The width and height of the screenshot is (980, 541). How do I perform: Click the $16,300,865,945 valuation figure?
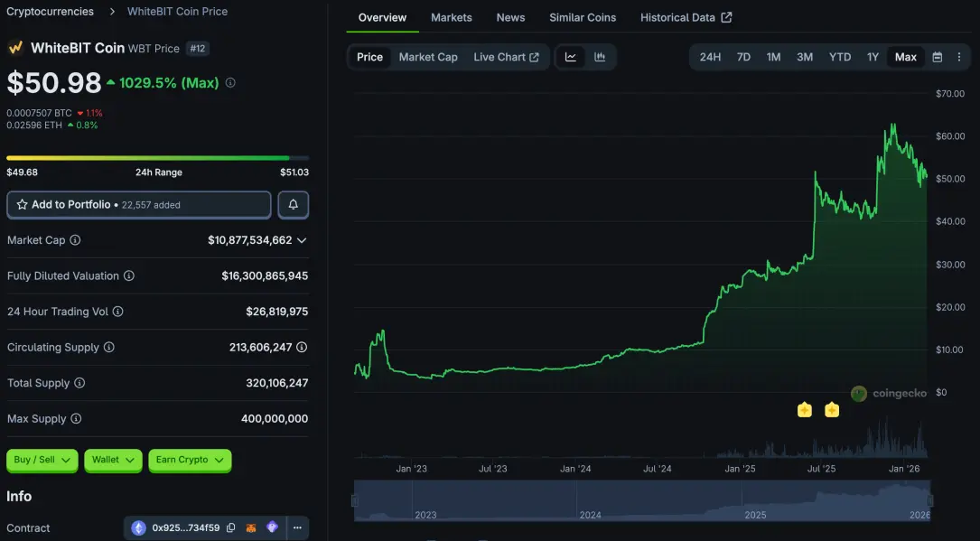point(265,275)
